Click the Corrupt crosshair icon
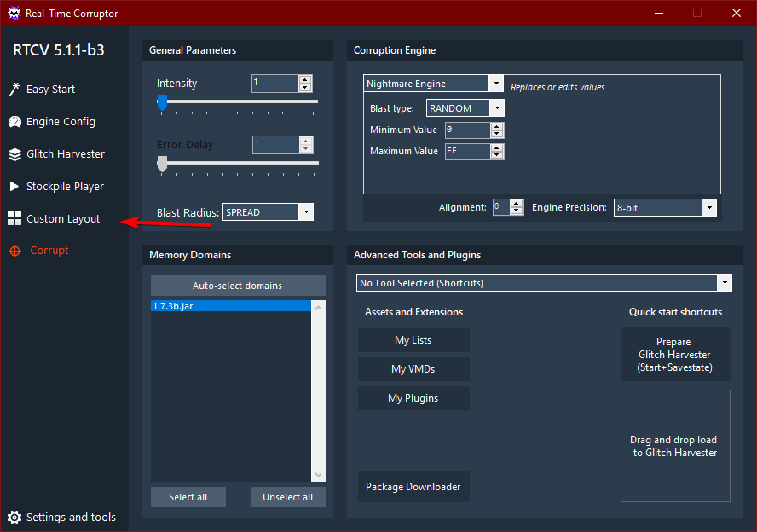The height and width of the screenshot is (532, 757). click(15, 251)
